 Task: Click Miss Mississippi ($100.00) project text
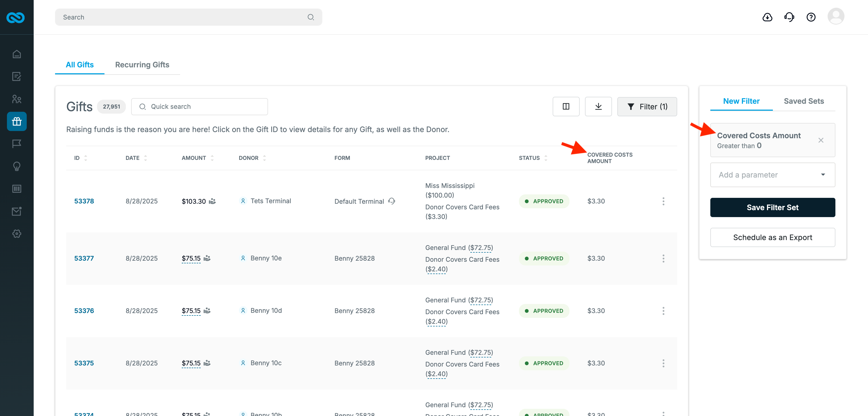tap(449, 190)
